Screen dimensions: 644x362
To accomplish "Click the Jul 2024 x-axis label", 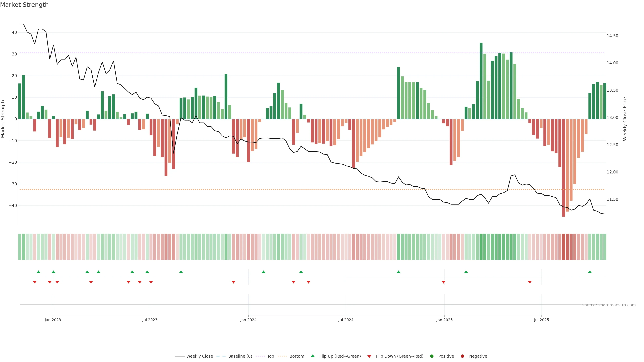I will [x=346, y=320].
